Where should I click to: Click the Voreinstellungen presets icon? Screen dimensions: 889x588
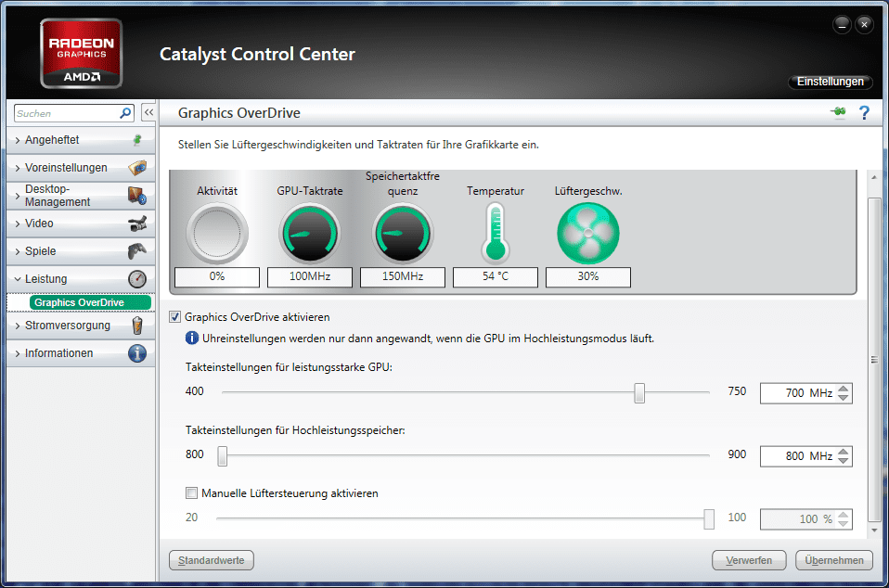coord(137,167)
